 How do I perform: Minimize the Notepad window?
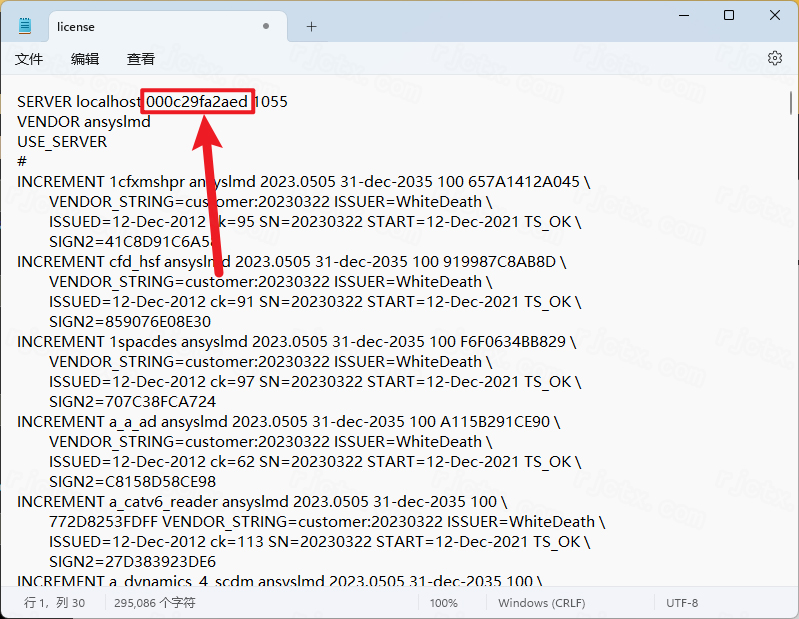click(x=684, y=15)
